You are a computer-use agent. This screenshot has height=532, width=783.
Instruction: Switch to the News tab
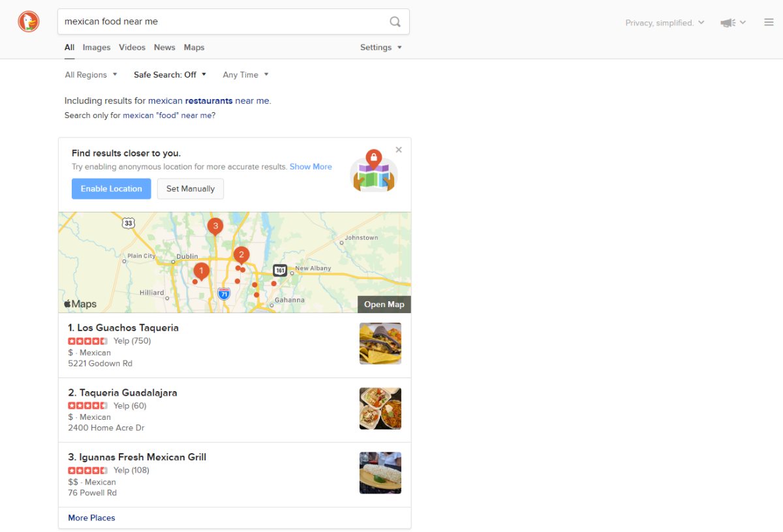[164, 48]
